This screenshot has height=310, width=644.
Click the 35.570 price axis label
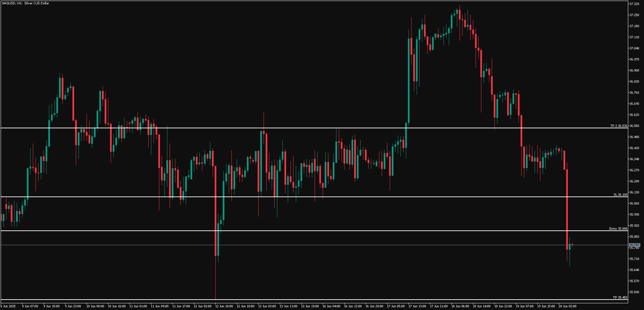635,281
